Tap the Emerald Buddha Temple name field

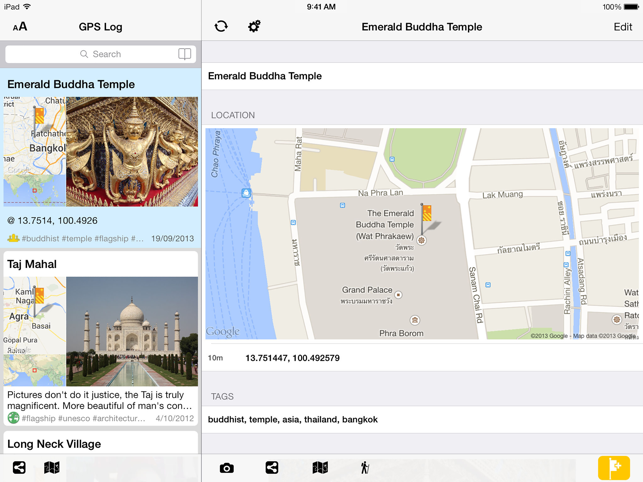click(422, 76)
